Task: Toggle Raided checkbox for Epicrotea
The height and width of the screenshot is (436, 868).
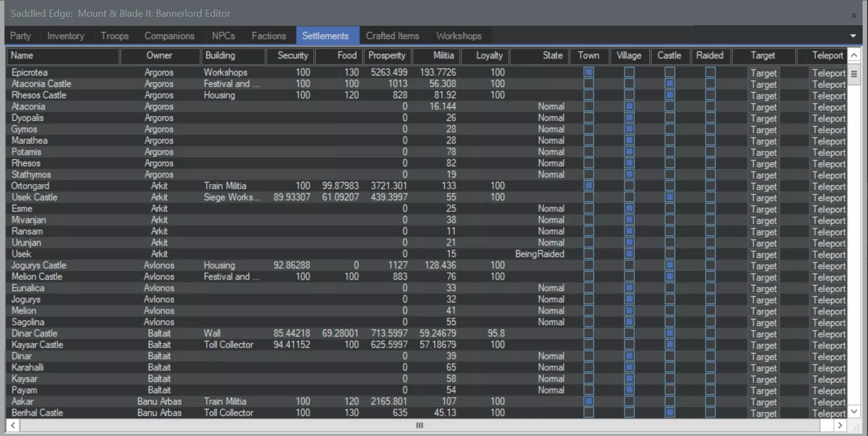Action: pos(711,72)
